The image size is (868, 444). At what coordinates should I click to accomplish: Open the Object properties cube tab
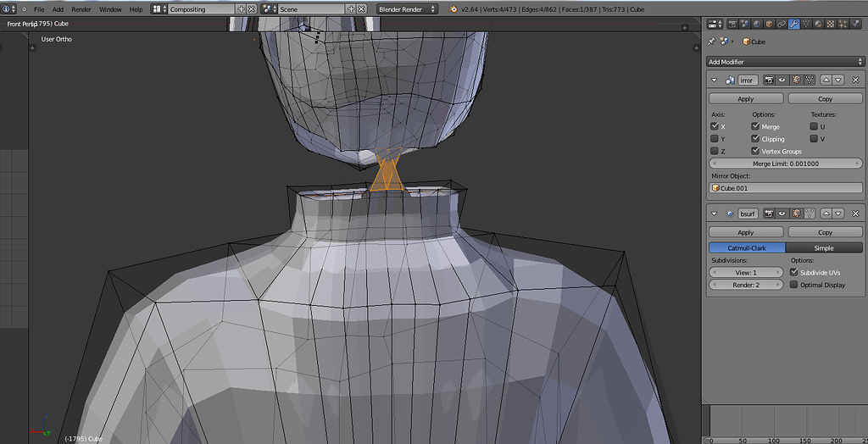coord(770,24)
